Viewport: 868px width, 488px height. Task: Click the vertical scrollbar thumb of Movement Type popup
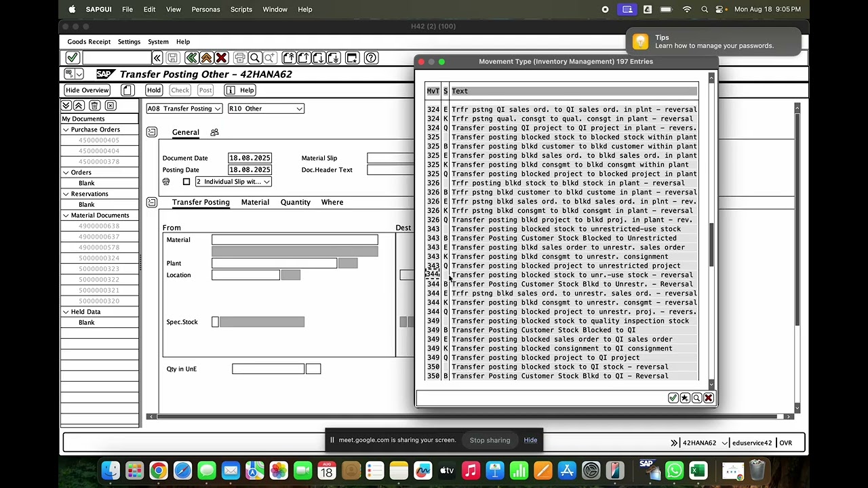711,245
